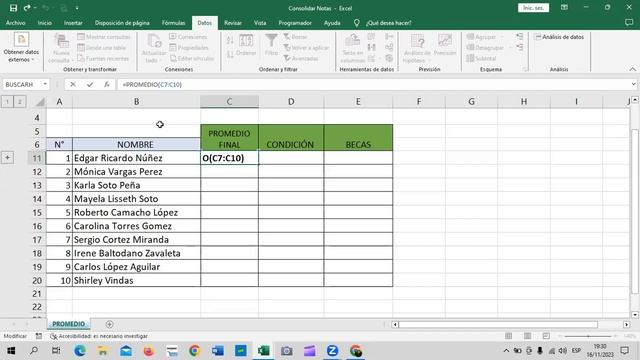Screen dimensions: 640x360
Task: Open the Inicio tab
Action: [x=45, y=23]
